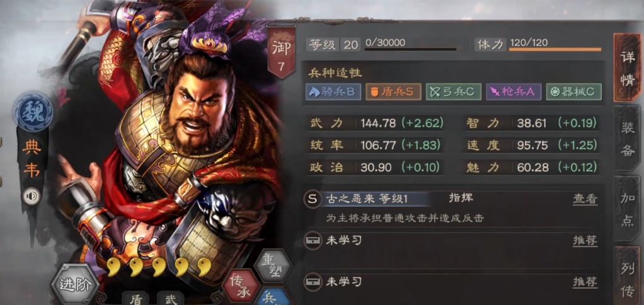Click the second empty skill slot icon
This screenshot has width=644, height=305.
(313, 282)
